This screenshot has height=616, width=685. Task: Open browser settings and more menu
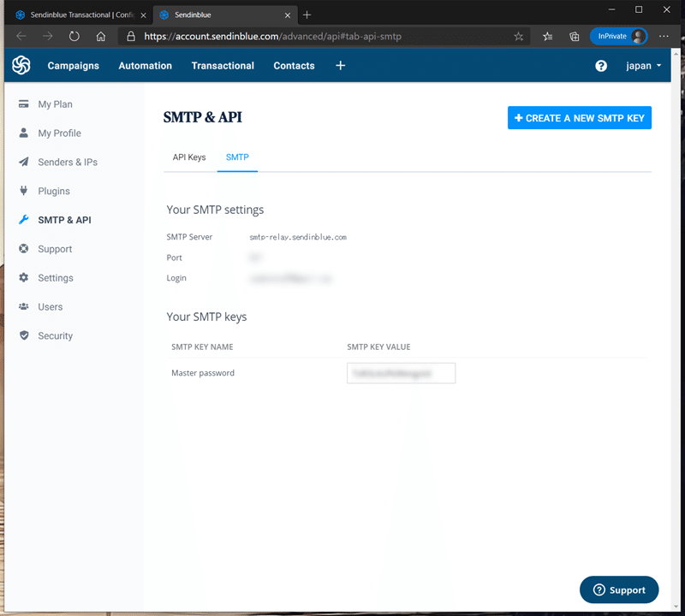click(664, 36)
